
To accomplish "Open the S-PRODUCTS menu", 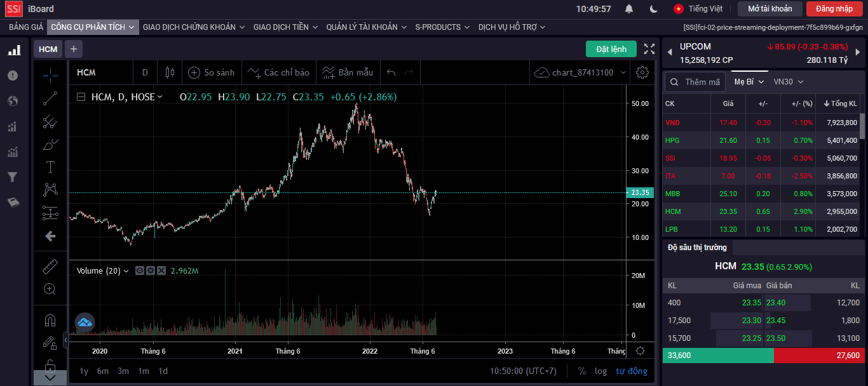I will pos(442,27).
